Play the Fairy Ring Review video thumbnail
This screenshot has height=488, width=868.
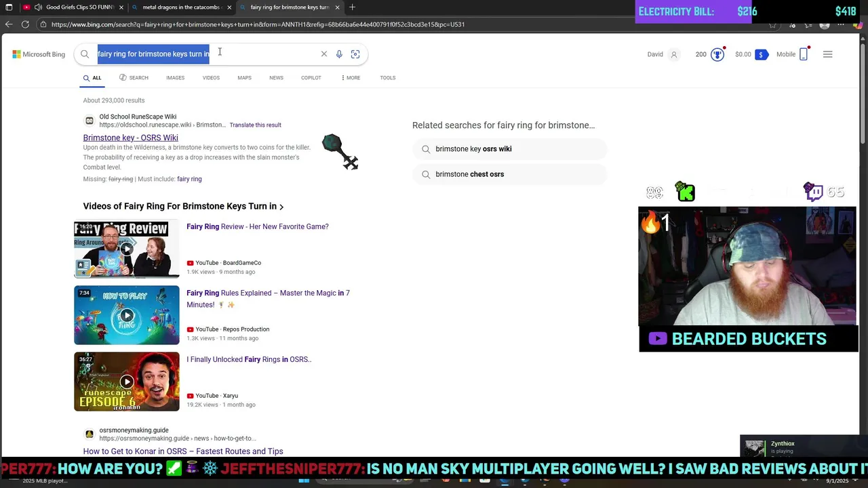127,249
